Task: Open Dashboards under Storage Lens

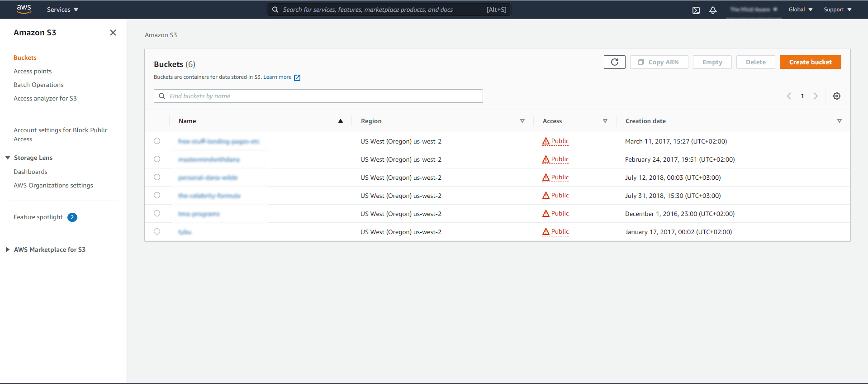Action: tap(30, 172)
